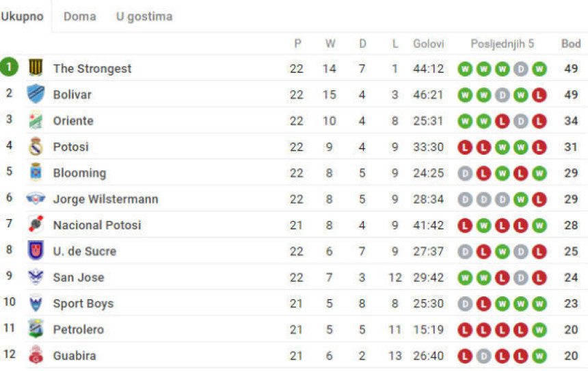
Task: Click Bolivar's red L last-match badge
Action: point(539,95)
